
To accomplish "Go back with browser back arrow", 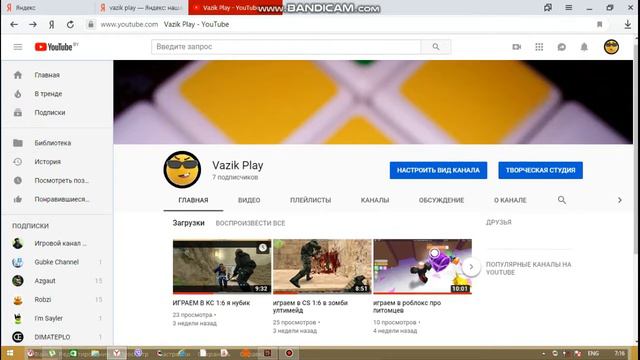I will coord(14,24).
